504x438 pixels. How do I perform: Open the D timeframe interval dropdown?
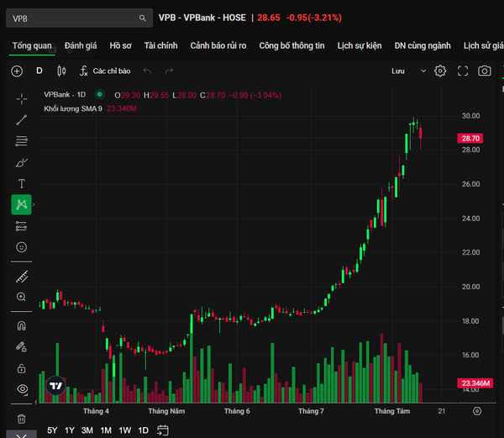39,71
